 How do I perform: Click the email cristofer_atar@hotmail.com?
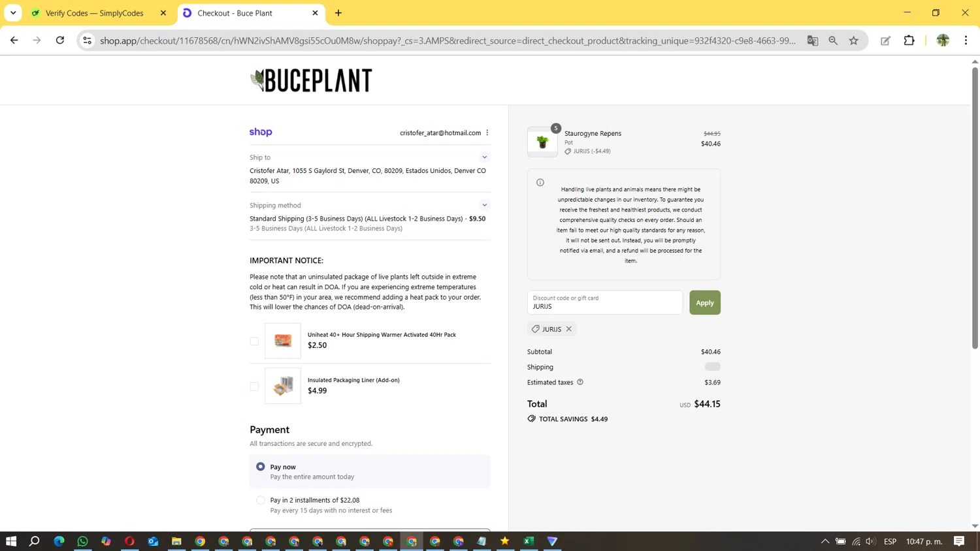pyautogui.click(x=440, y=133)
